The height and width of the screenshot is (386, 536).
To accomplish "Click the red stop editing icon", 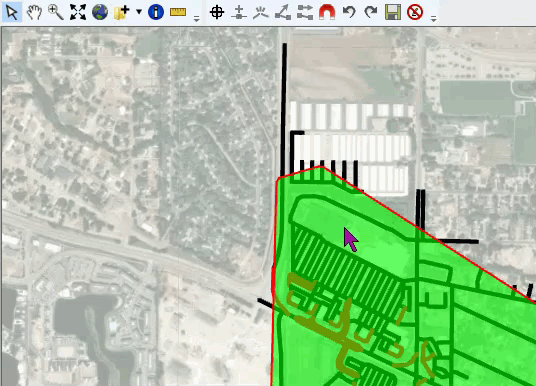I will 415,12.
